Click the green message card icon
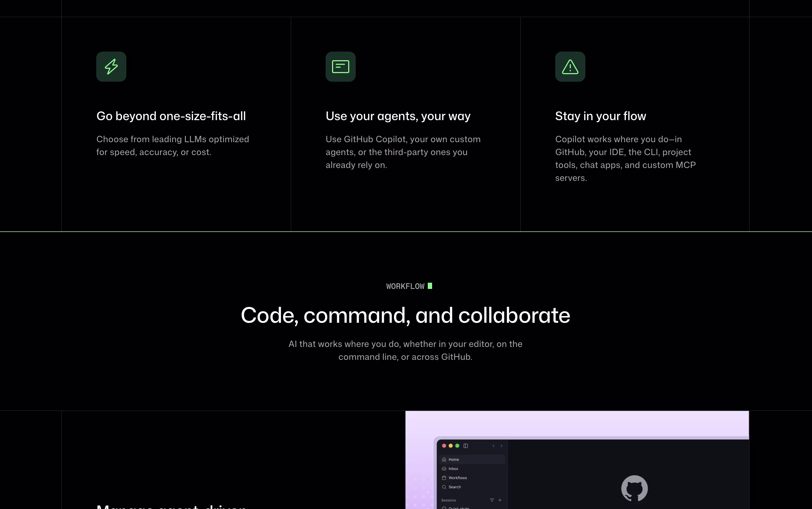This screenshot has height=509, width=812. [340, 67]
